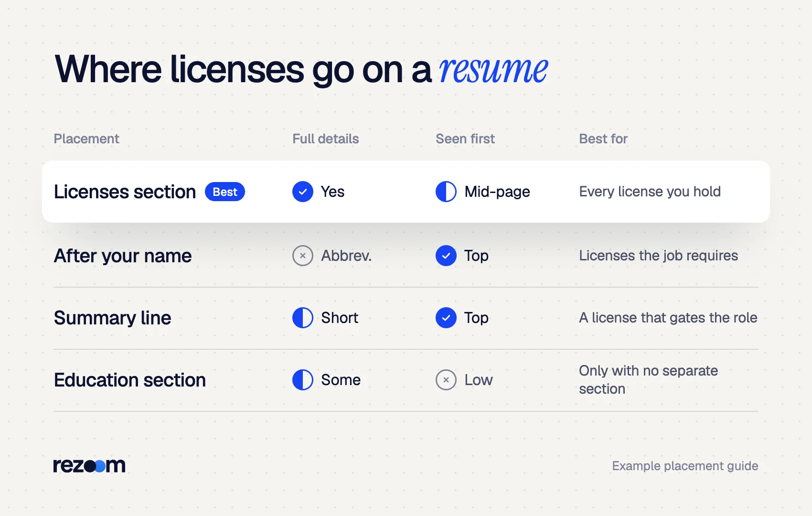Click the X icon beside Abbrev.
The height and width of the screenshot is (516, 812).
[303, 256]
